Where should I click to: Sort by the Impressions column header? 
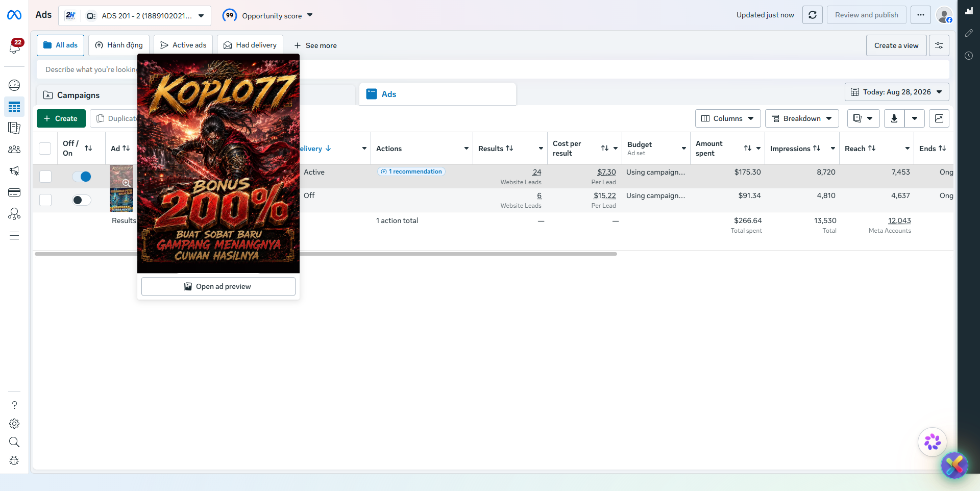point(795,149)
